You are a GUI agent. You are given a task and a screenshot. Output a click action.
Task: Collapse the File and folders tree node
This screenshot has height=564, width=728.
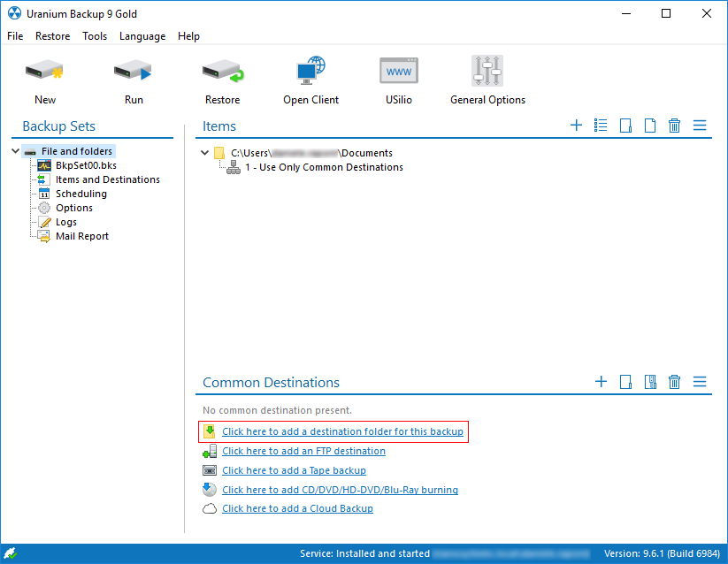[15, 151]
